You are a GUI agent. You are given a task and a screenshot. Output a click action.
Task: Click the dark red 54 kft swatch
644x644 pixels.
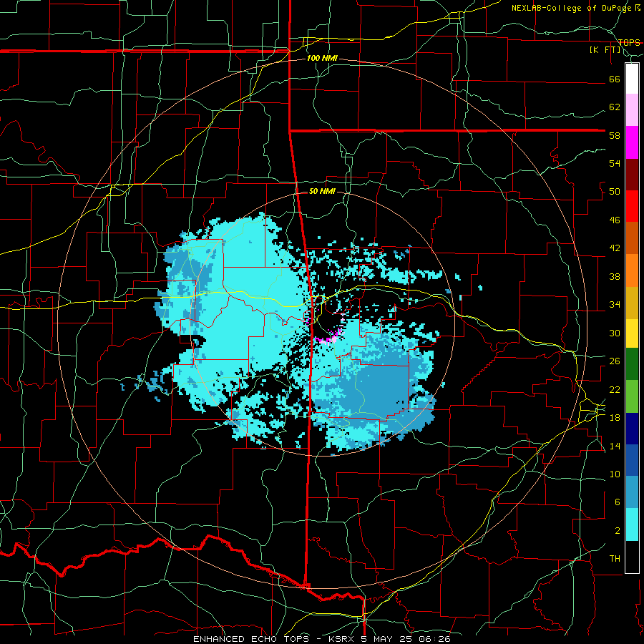coord(632,174)
